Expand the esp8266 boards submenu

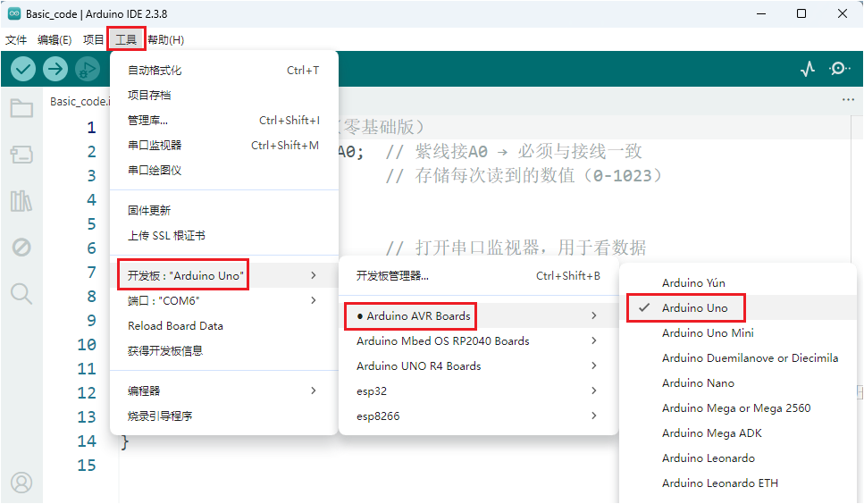pos(478,416)
